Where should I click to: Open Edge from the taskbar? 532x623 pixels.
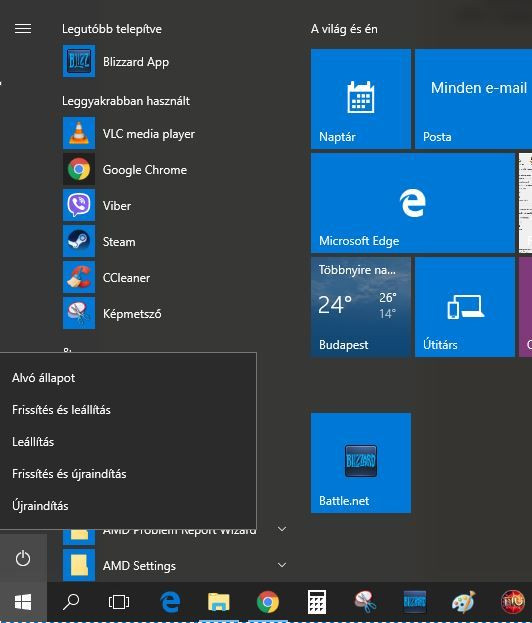tap(170, 602)
